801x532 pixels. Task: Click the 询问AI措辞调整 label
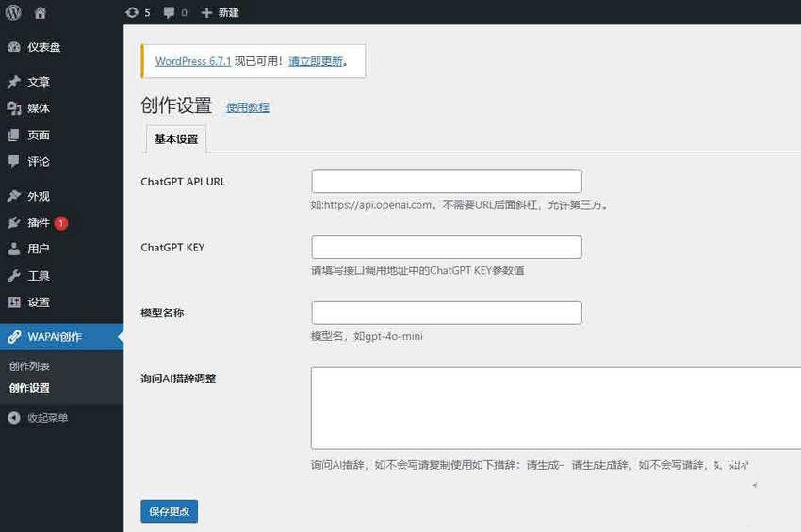(178, 379)
